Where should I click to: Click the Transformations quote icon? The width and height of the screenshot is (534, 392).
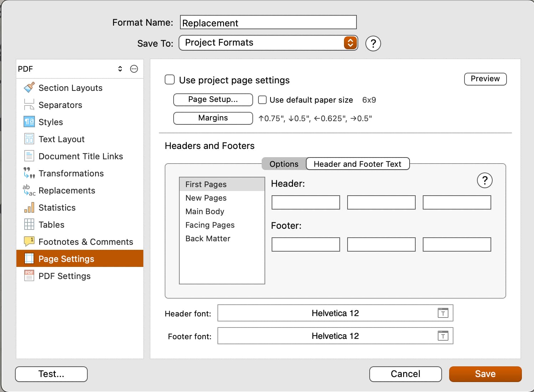pos(29,173)
